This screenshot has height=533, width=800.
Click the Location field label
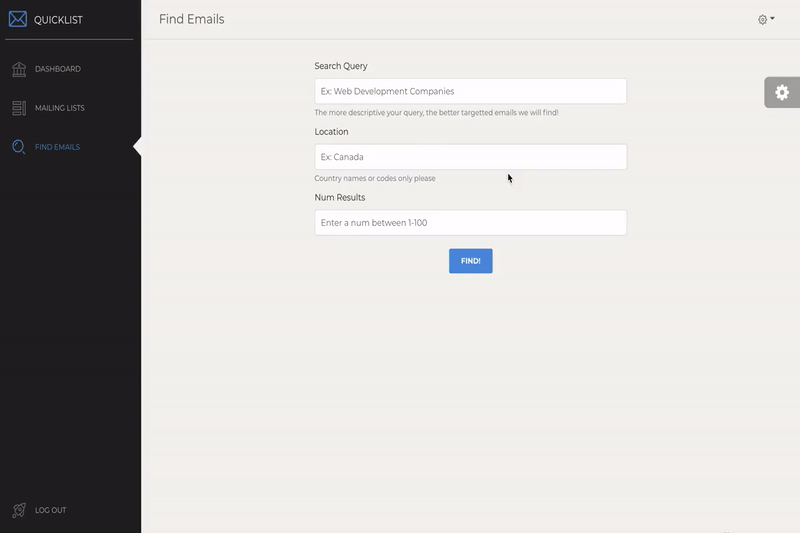click(331, 132)
